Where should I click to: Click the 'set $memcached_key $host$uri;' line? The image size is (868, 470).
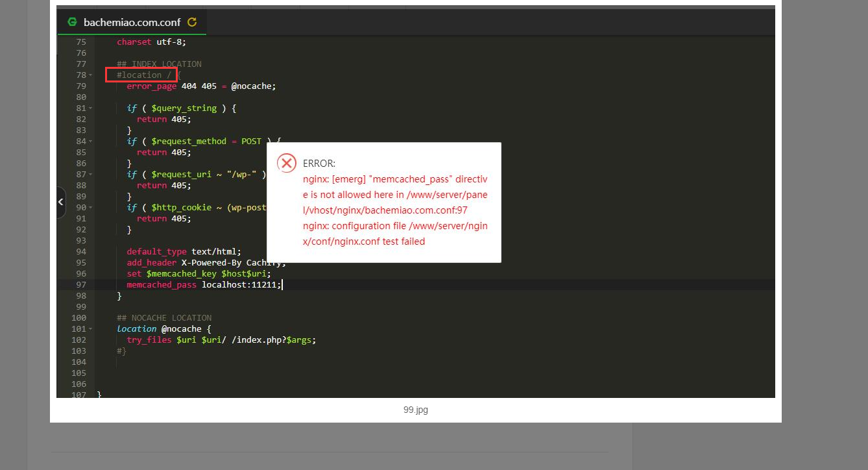[199, 274]
